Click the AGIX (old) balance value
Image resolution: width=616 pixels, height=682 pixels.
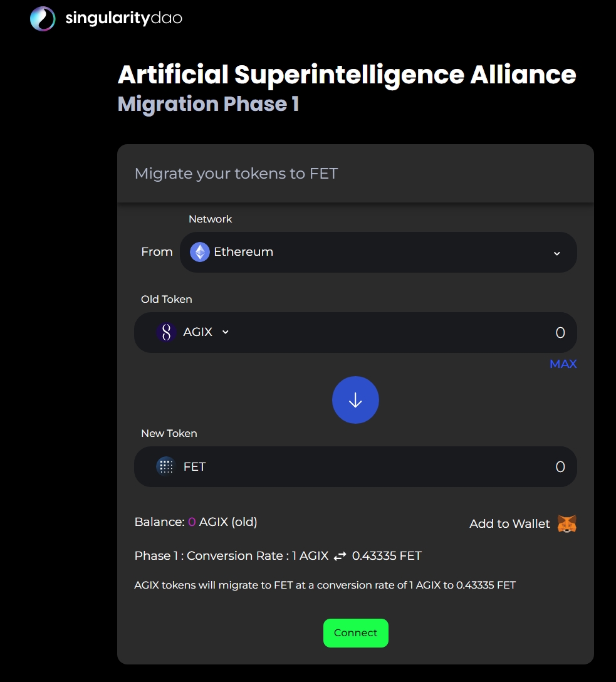pos(192,522)
